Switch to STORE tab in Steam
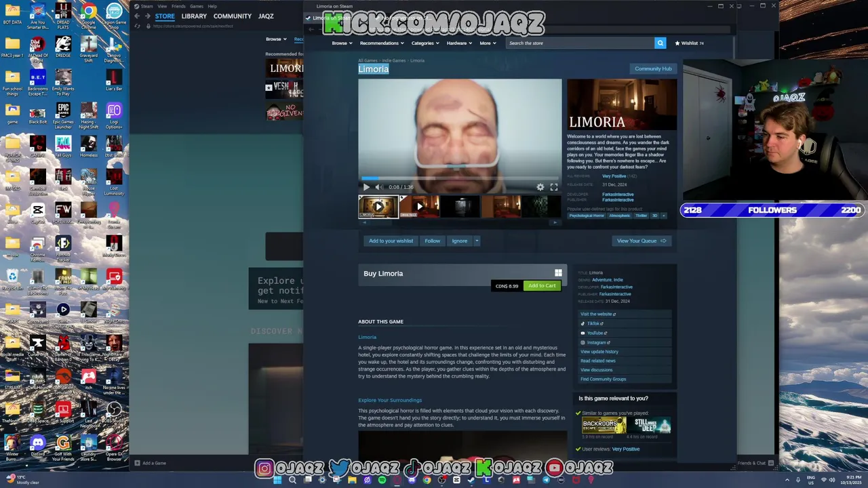 pos(165,16)
